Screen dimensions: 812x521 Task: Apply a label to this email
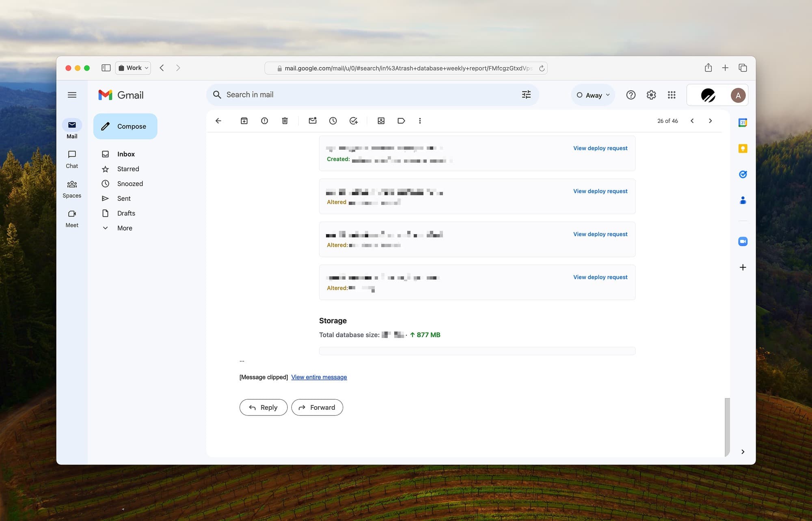401,121
